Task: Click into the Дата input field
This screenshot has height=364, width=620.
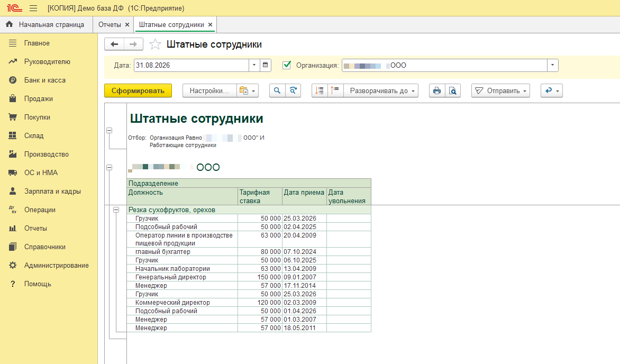Action: tap(192, 65)
